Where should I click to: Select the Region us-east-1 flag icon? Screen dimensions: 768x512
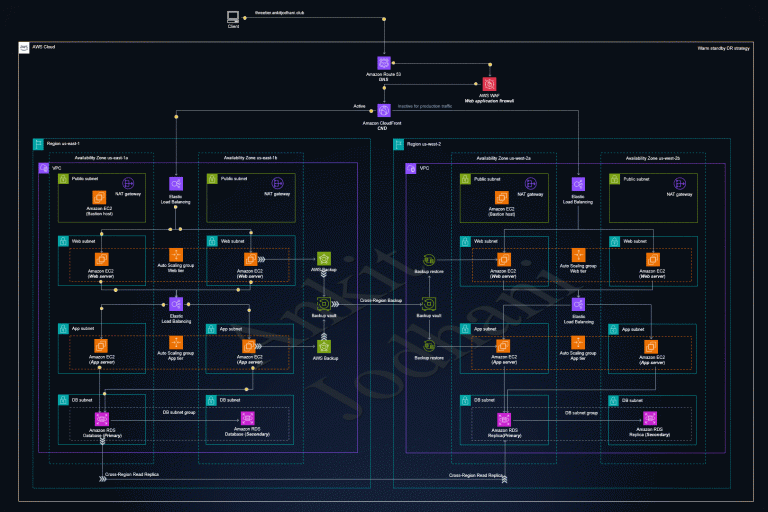click(38, 144)
